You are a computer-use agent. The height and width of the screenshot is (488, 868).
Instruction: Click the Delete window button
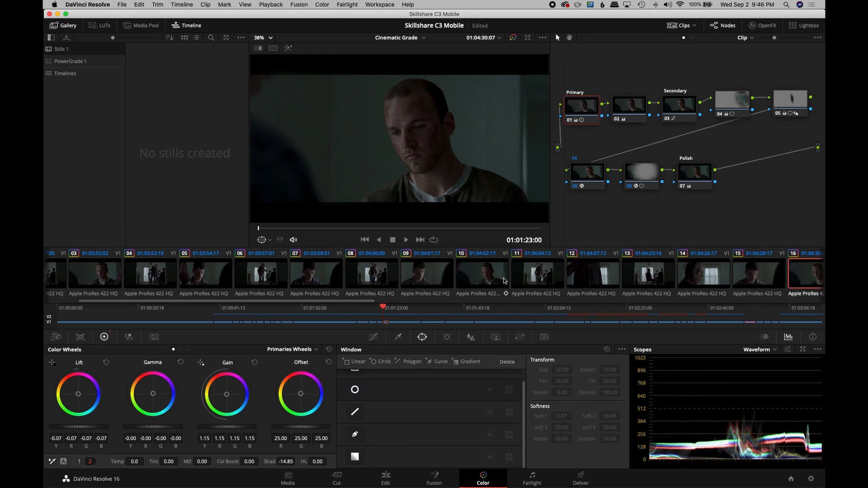[x=507, y=361]
